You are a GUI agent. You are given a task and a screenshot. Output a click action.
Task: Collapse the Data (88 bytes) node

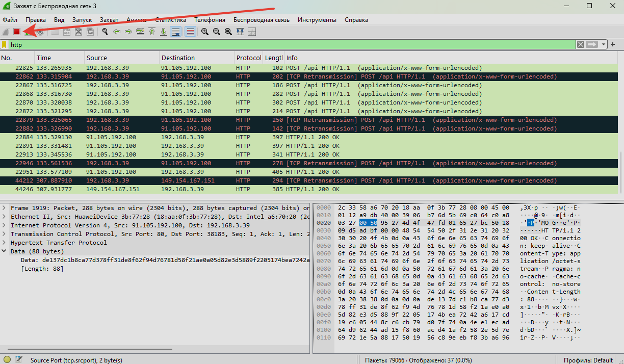(x=5, y=251)
